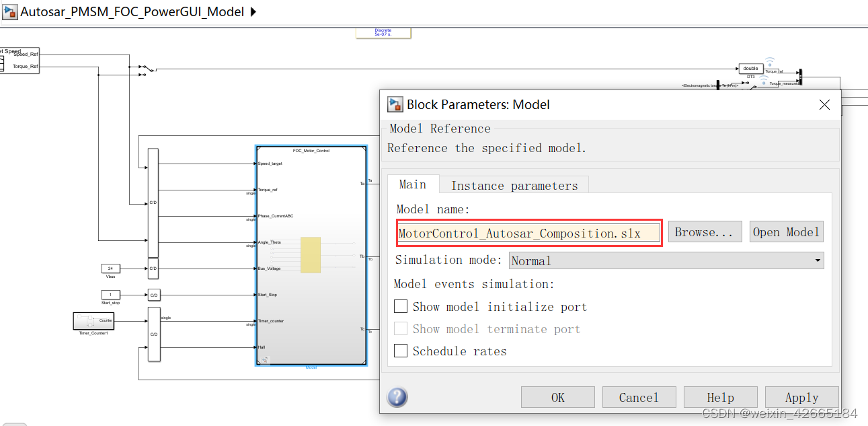Click the Browse... button
Viewport: 868px width, 426px height.
[x=705, y=232]
